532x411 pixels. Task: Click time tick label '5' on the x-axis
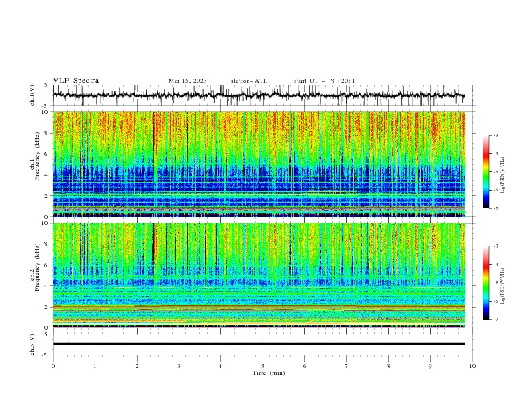(263, 366)
